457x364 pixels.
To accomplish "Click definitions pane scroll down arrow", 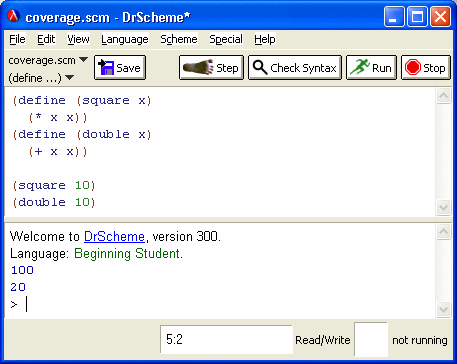I will tap(443, 208).
